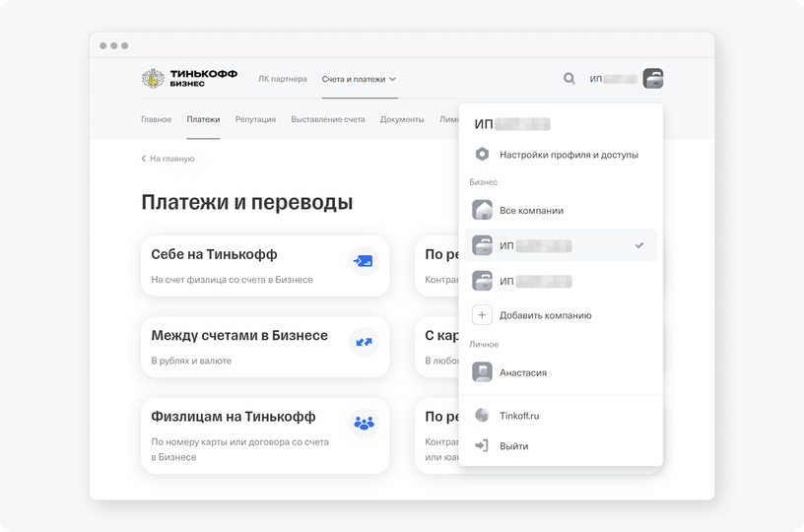The height and width of the screenshot is (532, 804).
Task: Open the Репутация tab
Action: point(255,119)
